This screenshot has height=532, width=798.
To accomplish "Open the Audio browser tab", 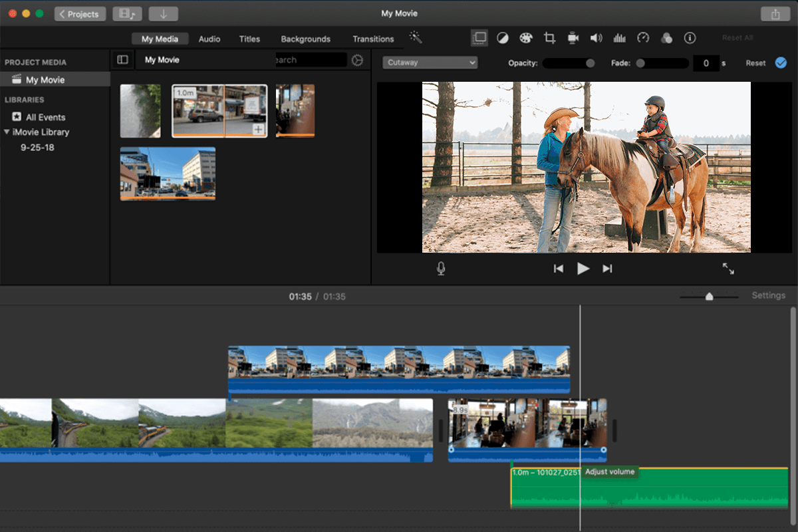I will click(209, 39).
